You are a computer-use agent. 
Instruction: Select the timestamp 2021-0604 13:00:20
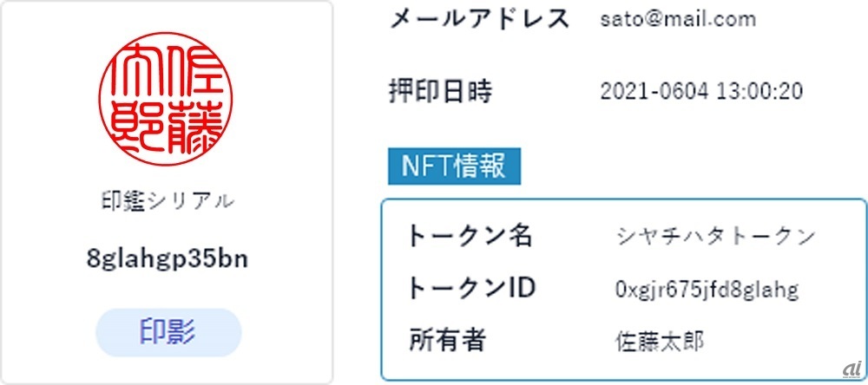701,91
